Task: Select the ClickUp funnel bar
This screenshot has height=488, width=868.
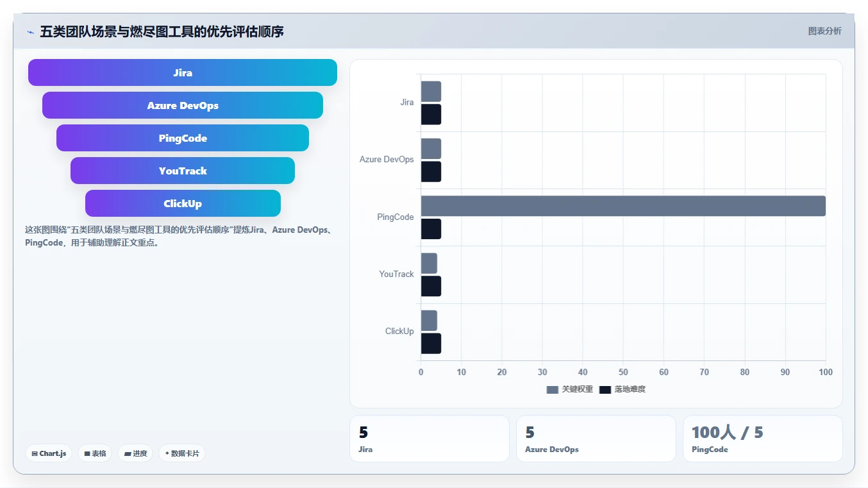Action: coord(183,203)
